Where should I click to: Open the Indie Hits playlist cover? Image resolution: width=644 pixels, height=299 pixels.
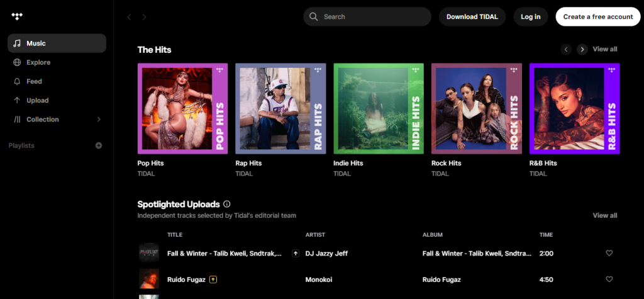click(x=379, y=108)
